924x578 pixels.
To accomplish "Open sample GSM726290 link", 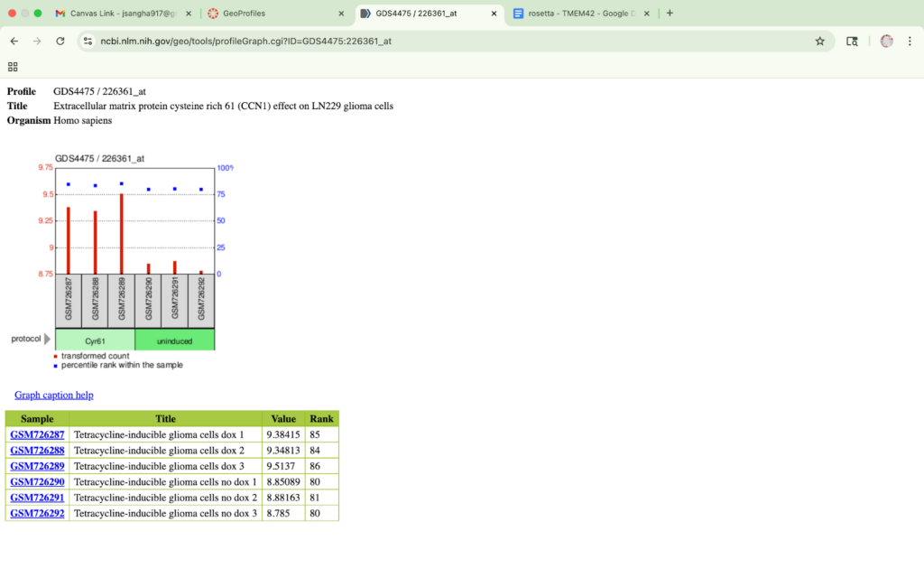I will (x=37, y=481).
